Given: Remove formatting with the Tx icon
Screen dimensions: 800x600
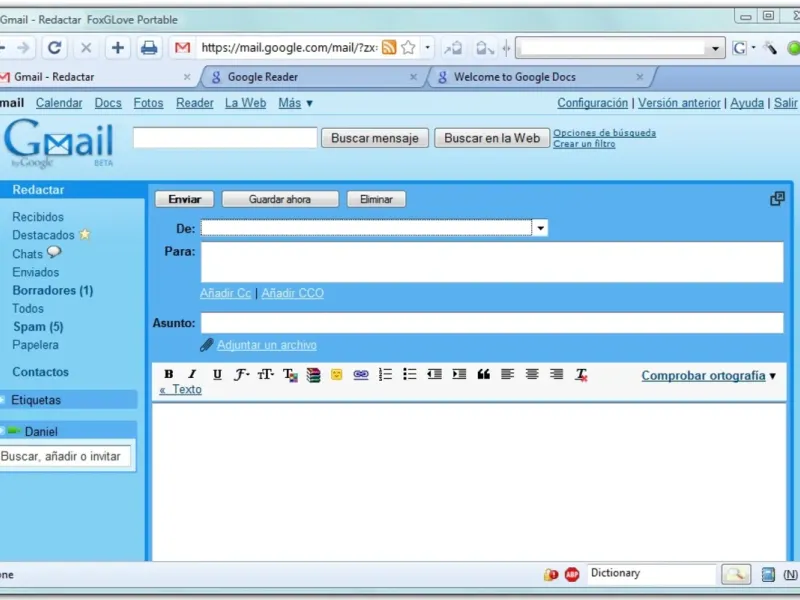Looking at the screenshot, I should pos(581,375).
